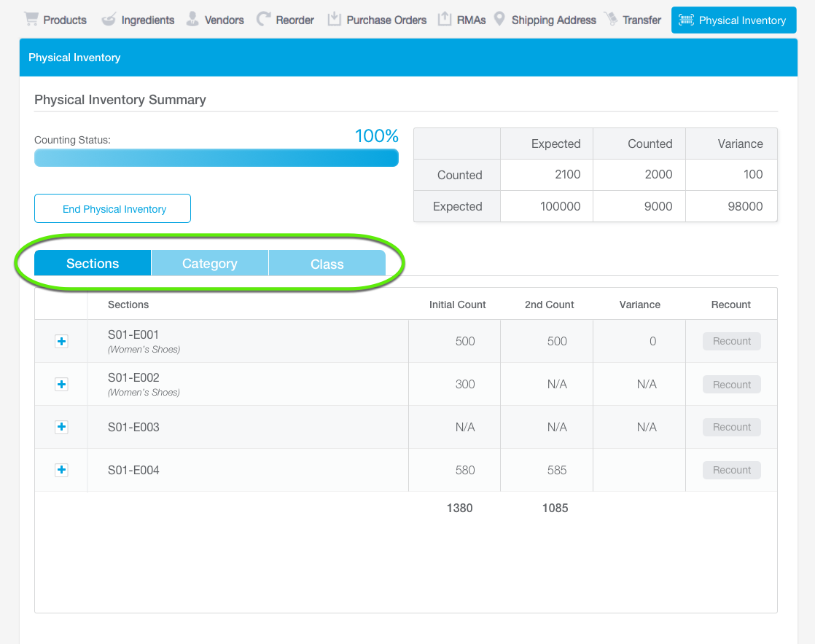Recount section S01-E002
This screenshot has width=815, height=644.
click(731, 385)
